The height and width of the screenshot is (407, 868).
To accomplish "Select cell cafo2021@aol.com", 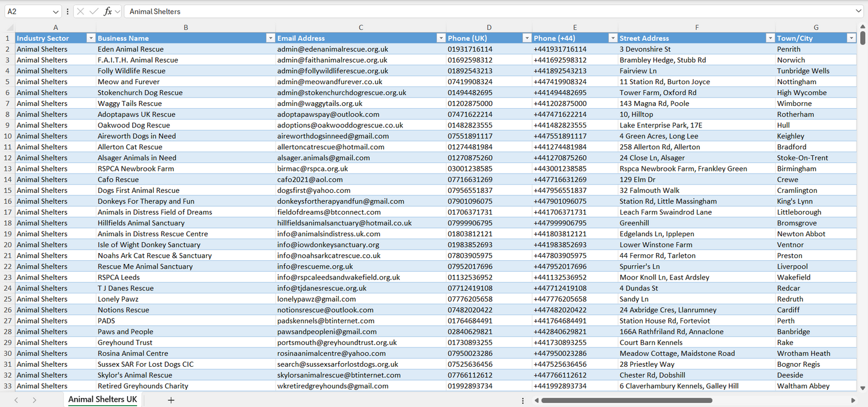I will click(x=360, y=180).
